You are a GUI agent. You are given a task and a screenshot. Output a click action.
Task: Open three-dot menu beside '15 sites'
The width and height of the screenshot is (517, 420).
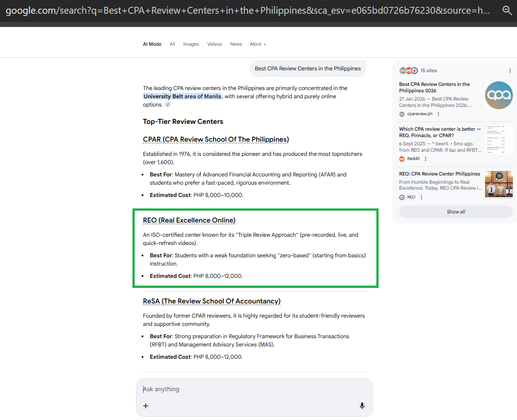510,71
